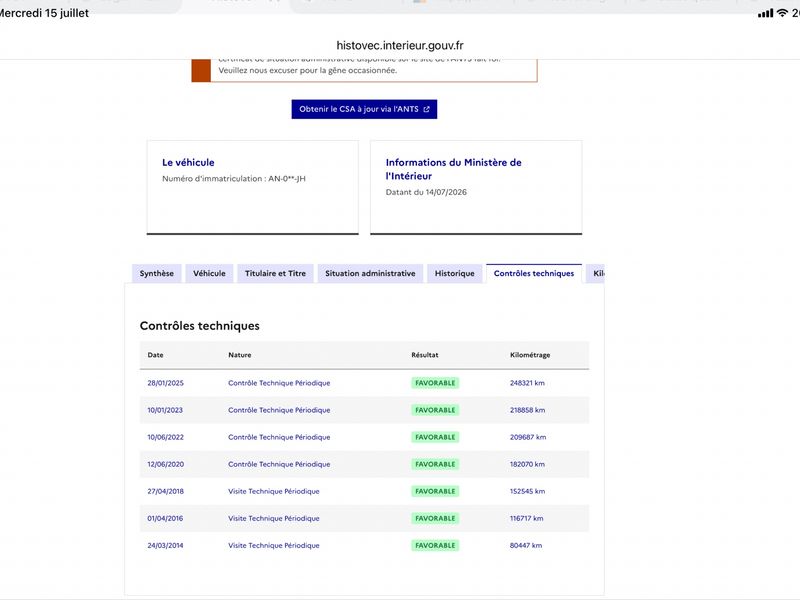The image size is (800, 600).
Task: Click FAVORABLE badge in the 10/01/2023 row
Action: [x=435, y=410]
